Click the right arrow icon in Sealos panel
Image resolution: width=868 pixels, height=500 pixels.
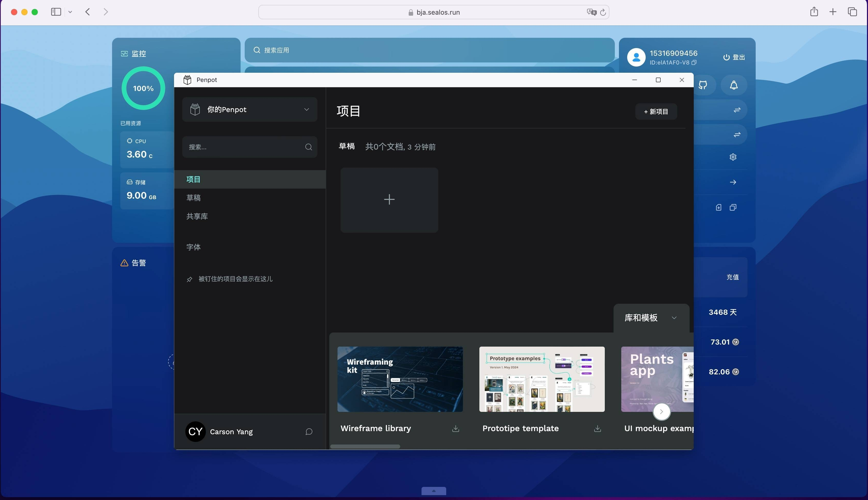point(733,182)
